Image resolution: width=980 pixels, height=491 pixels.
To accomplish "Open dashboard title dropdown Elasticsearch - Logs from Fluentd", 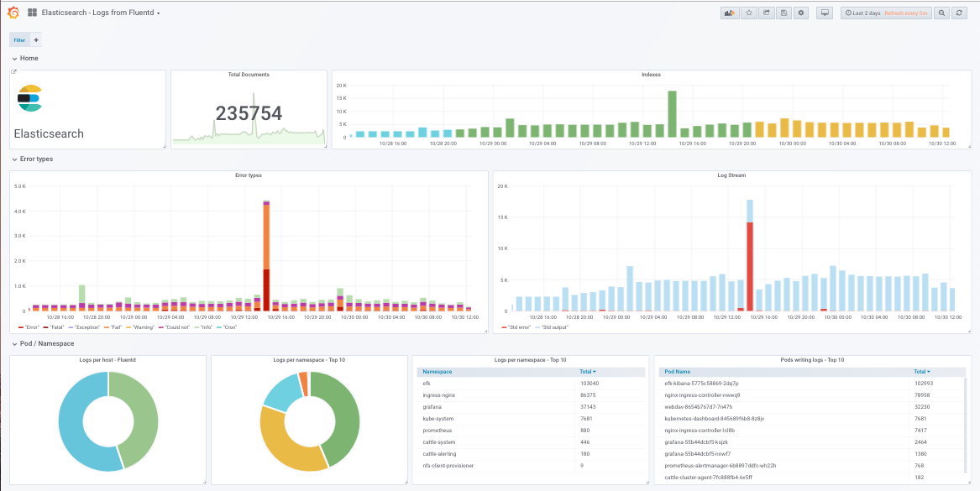I will click(x=101, y=13).
